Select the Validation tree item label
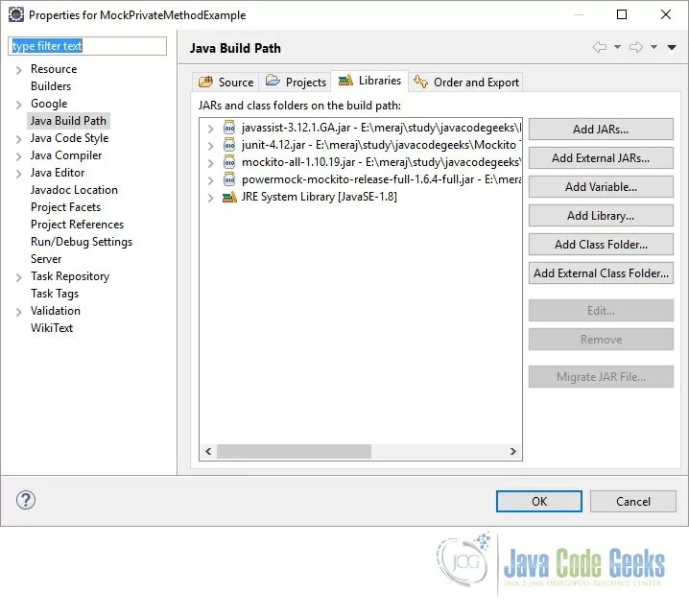Viewport: 689px width, 616px height. 56,311
